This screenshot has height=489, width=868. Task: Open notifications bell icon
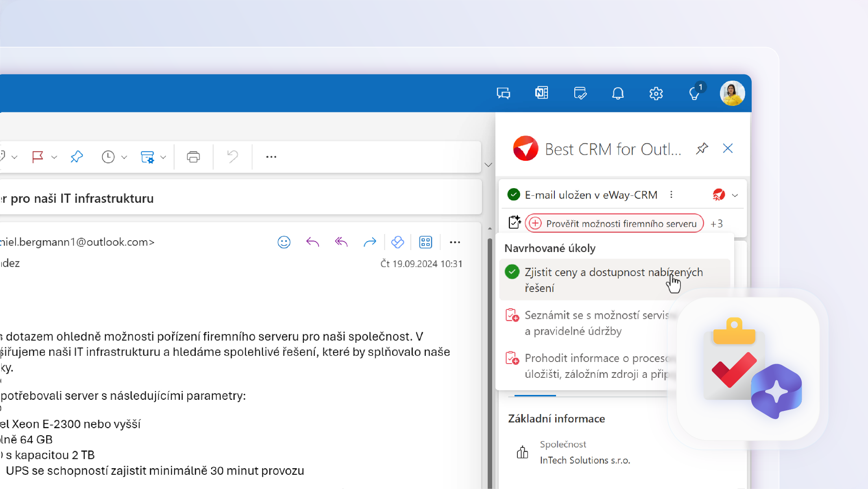click(x=618, y=93)
